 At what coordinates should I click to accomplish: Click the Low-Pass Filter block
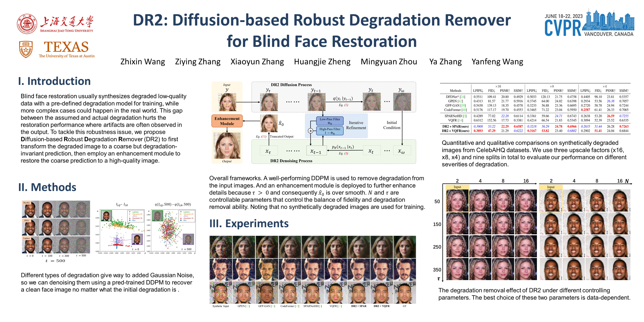[330, 121]
